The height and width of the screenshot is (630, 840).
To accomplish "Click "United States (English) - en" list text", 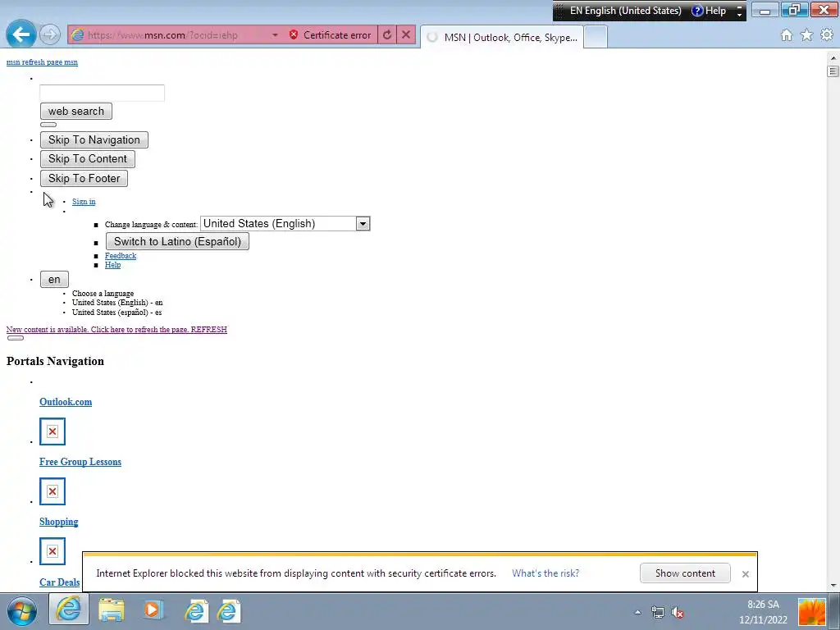I will (x=117, y=303).
